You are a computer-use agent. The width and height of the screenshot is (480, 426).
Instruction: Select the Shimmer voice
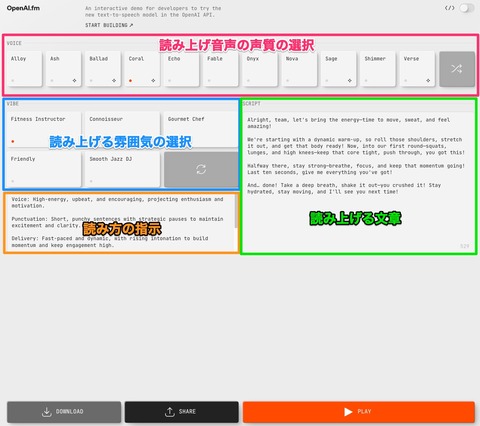(x=378, y=69)
